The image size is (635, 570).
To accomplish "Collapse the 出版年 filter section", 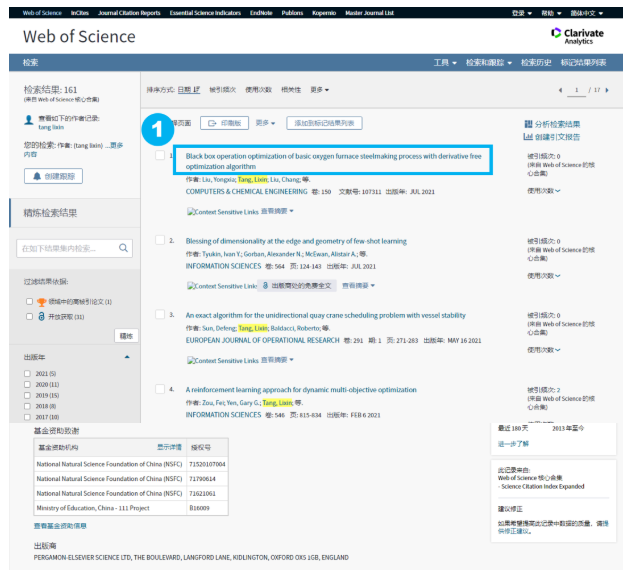I will (x=127, y=357).
